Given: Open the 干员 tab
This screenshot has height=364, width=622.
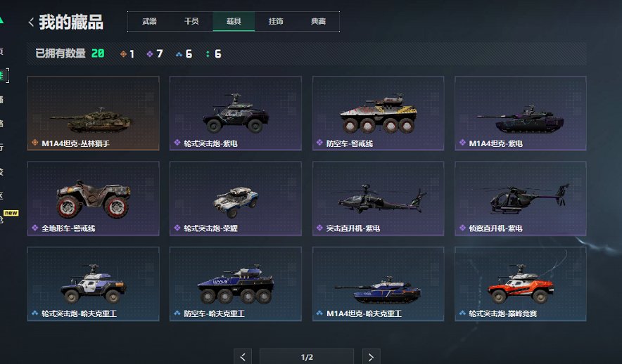Looking at the screenshot, I should [191, 21].
